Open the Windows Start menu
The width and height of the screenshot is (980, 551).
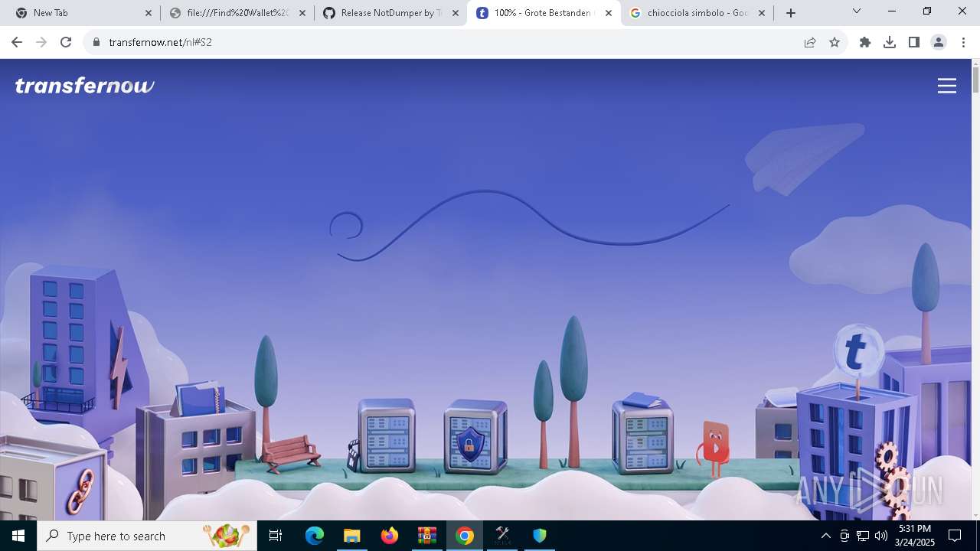[18, 536]
